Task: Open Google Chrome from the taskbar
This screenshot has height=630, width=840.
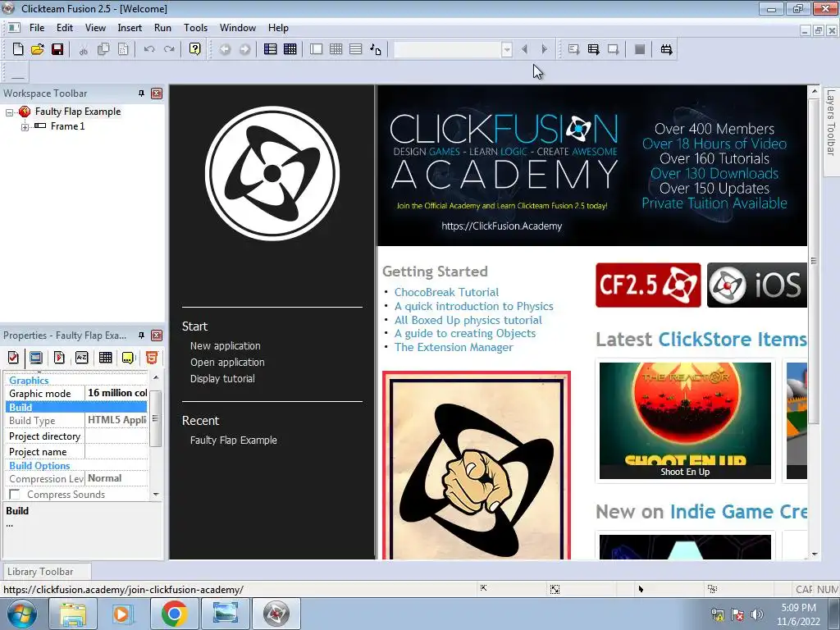Action: coord(174,614)
